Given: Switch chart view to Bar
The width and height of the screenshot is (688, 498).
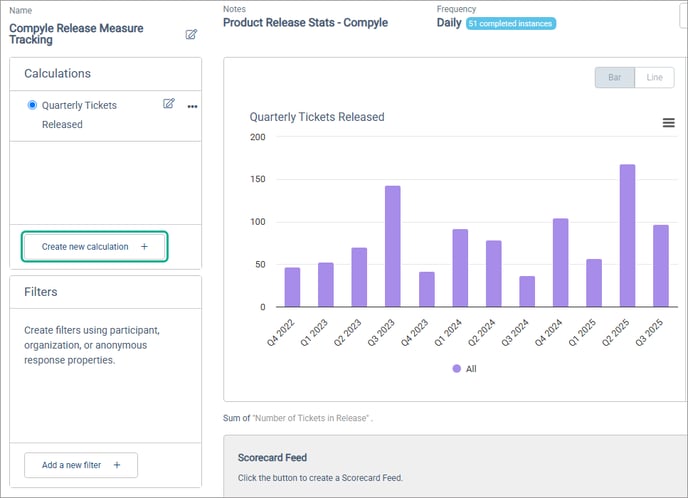Looking at the screenshot, I should coord(614,78).
